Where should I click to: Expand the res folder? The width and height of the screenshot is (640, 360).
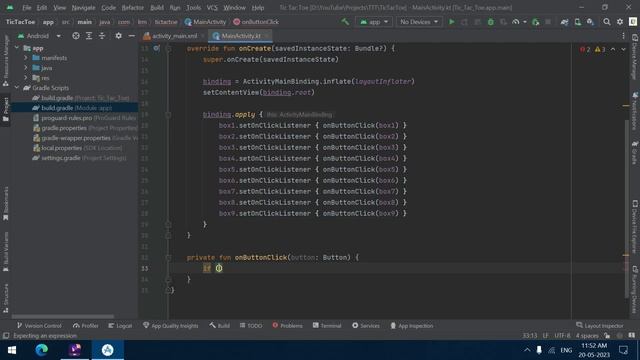[26, 77]
